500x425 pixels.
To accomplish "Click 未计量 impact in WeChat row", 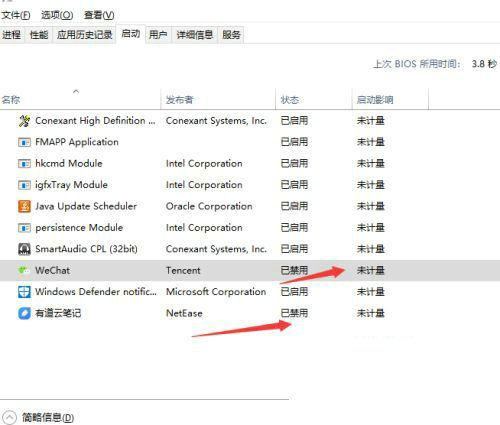I will [371, 270].
